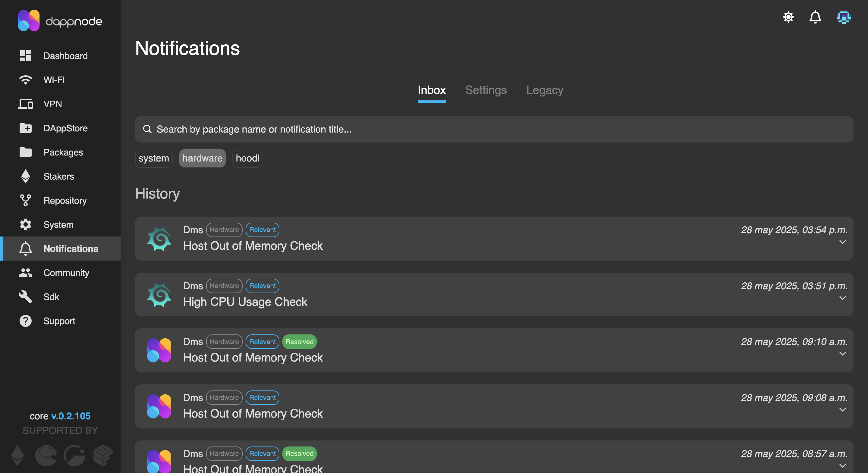Viewport: 868px width, 473px height.
Task: Go to Community in sidebar
Action: pos(66,273)
